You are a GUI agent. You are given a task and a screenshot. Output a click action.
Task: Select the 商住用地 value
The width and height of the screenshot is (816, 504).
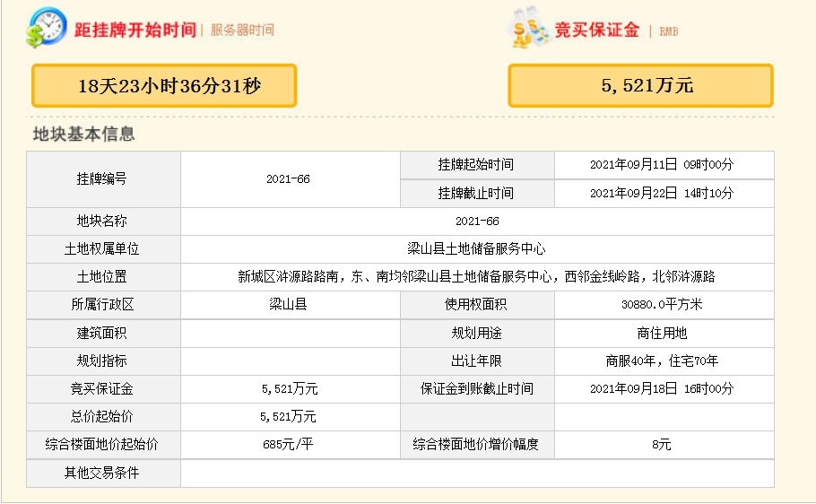click(662, 334)
